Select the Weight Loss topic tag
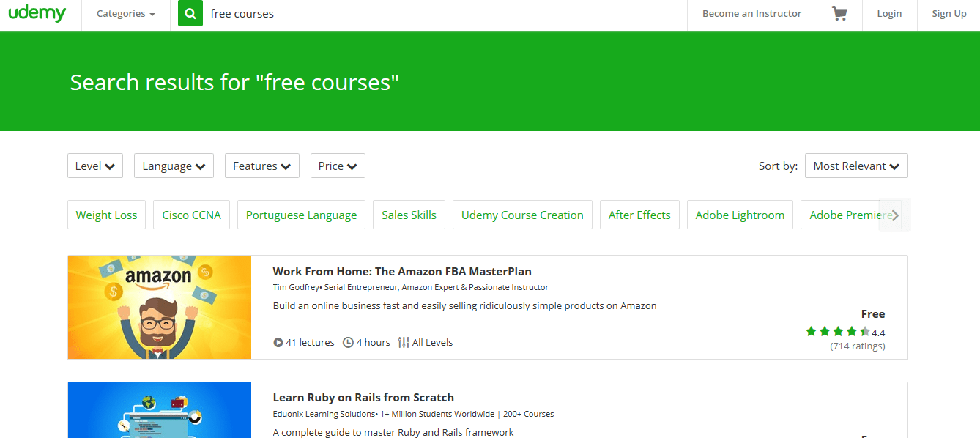The image size is (980, 438). [x=107, y=215]
